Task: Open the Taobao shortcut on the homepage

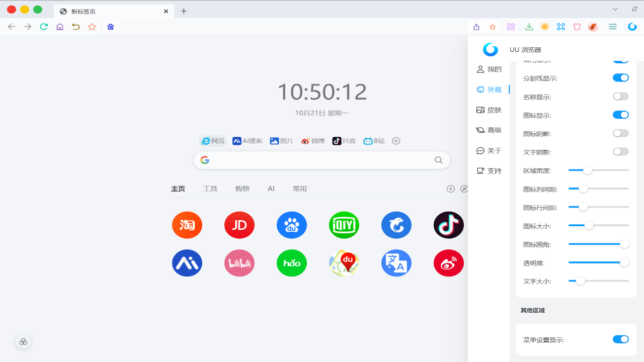Action: (x=187, y=225)
